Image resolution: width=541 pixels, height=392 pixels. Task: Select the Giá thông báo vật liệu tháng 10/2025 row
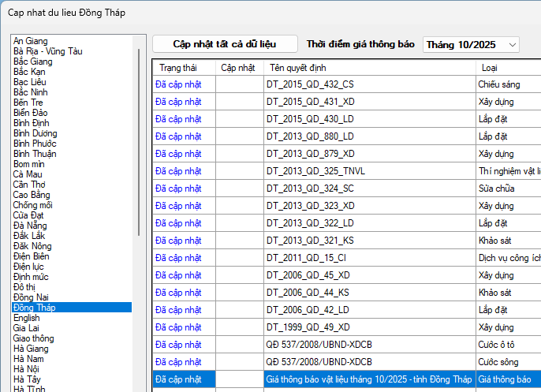(369, 379)
